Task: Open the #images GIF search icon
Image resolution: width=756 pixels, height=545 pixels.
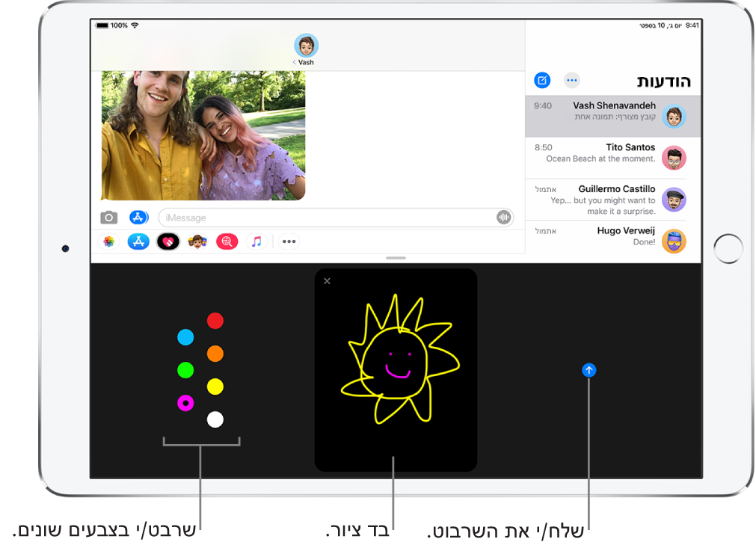Action: (x=227, y=241)
